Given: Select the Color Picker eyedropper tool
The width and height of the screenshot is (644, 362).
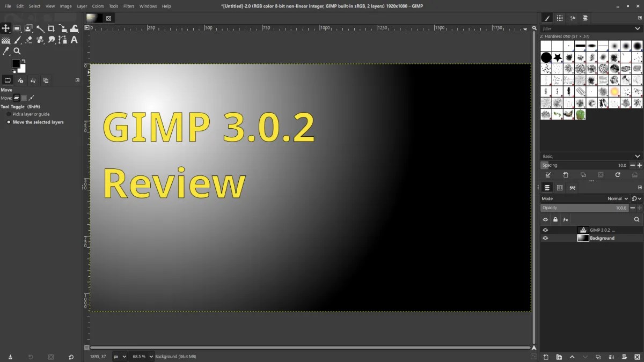Looking at the screenshot, I should click(5, 51).
